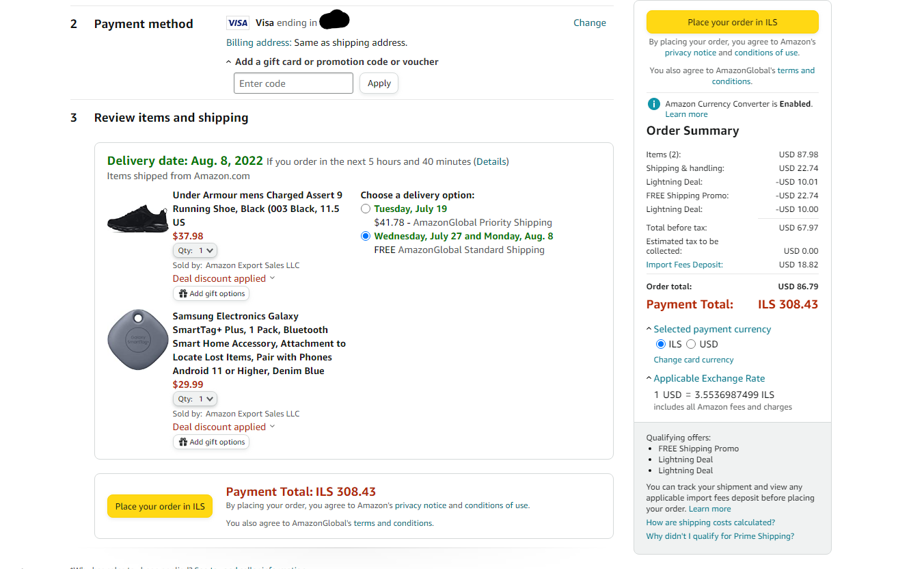Choose USD as payment currency

pos(691,344)
